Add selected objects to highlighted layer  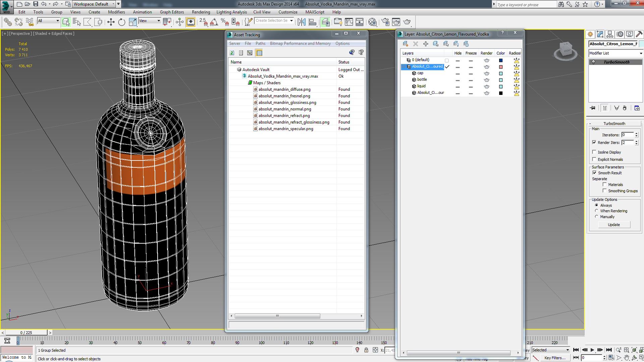click(x=426, y=44)
